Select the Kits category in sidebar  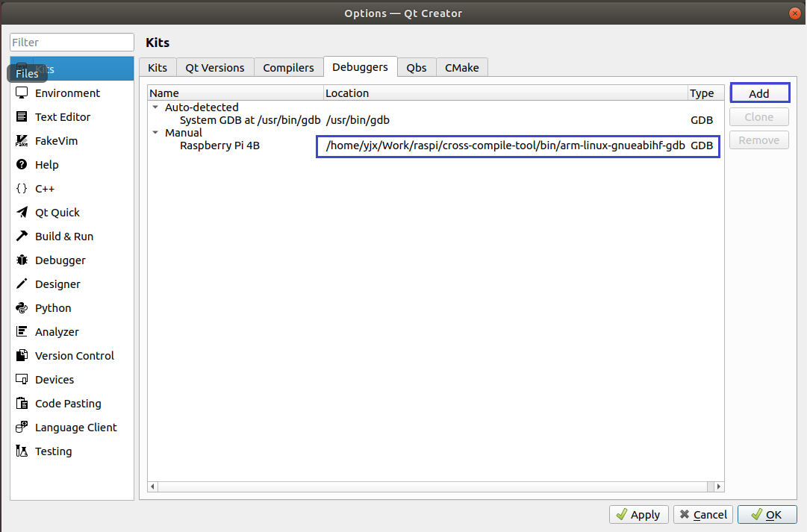[72, 69]
